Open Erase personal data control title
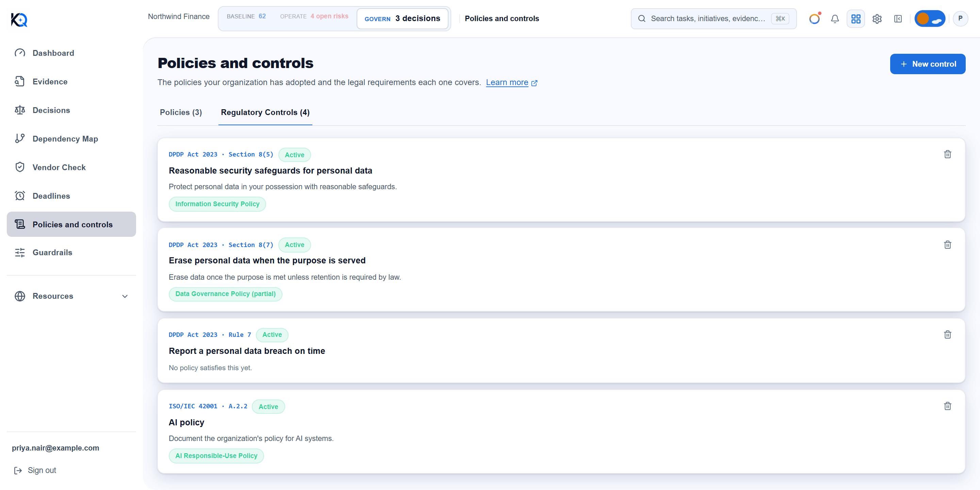 pos(267,260)
